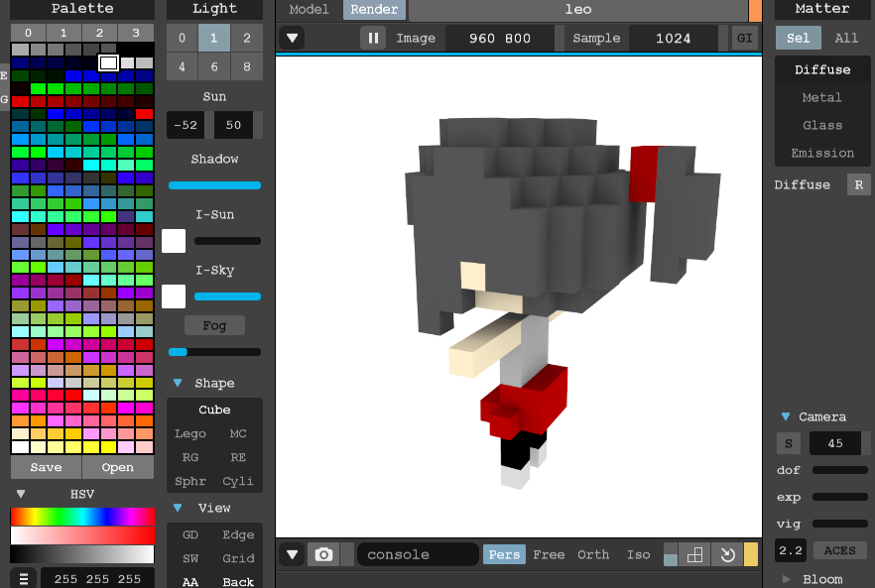The width and height of the screenshot is (875, 588).
Task: Click the I-Sky white color swatch
Action: coord(174,296)
